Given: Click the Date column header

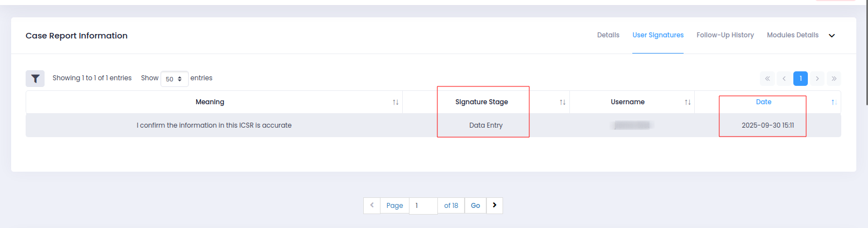Looking at the screenshot, I should pos(763,102).
